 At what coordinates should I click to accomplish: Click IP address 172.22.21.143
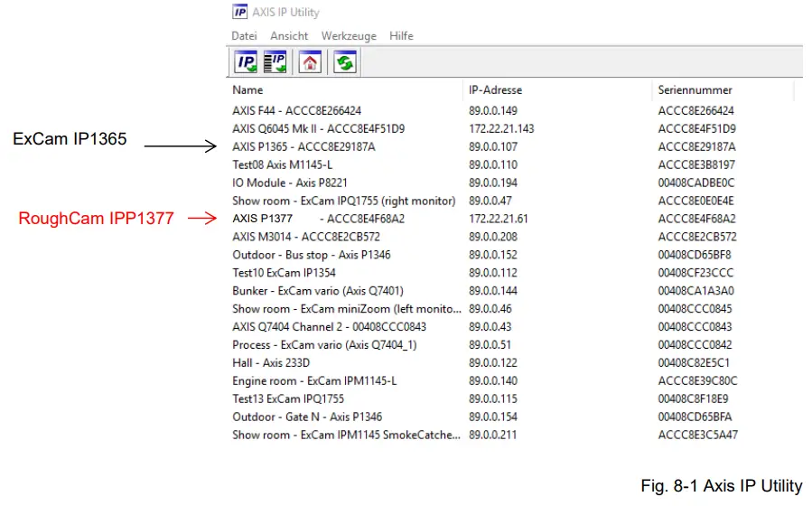[x=501, y=129]
